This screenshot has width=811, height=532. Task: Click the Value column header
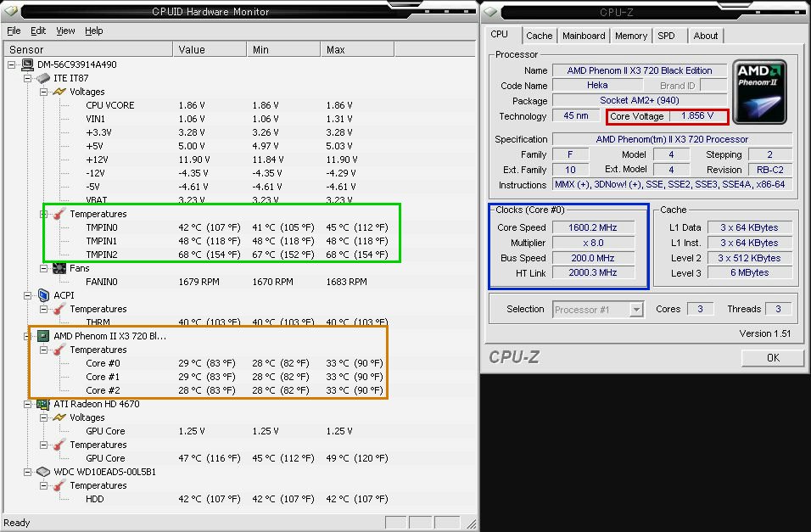pos(210,50)
